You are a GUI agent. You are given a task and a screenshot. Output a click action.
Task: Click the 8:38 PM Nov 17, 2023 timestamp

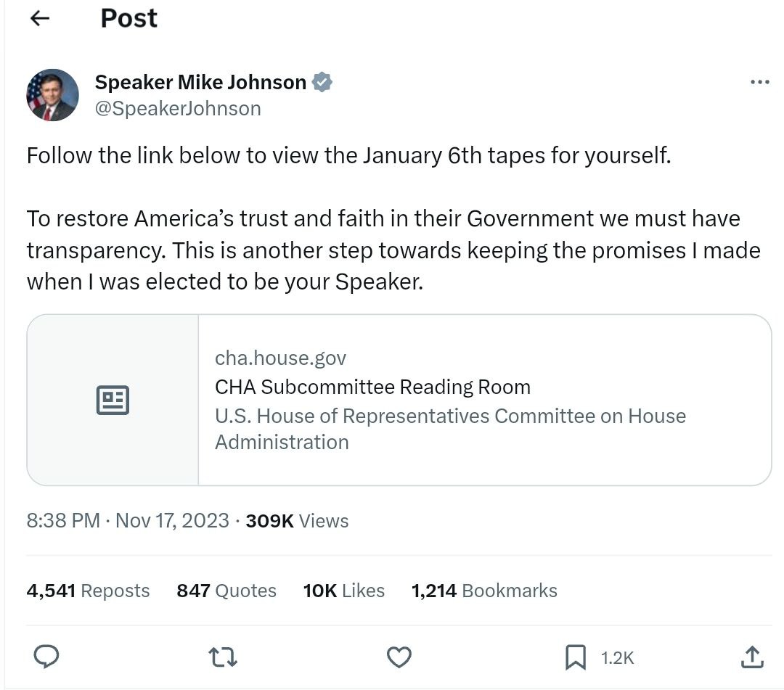coord(128,521)
